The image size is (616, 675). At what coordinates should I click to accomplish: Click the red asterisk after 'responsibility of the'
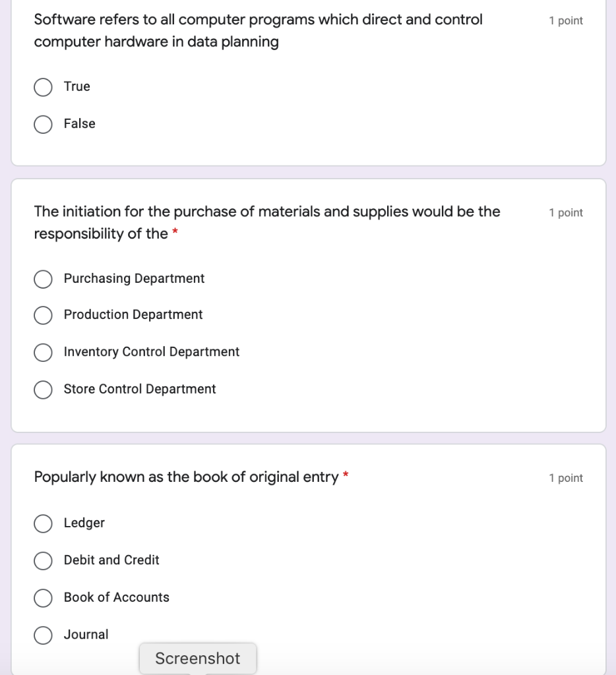tap(175, 233)
